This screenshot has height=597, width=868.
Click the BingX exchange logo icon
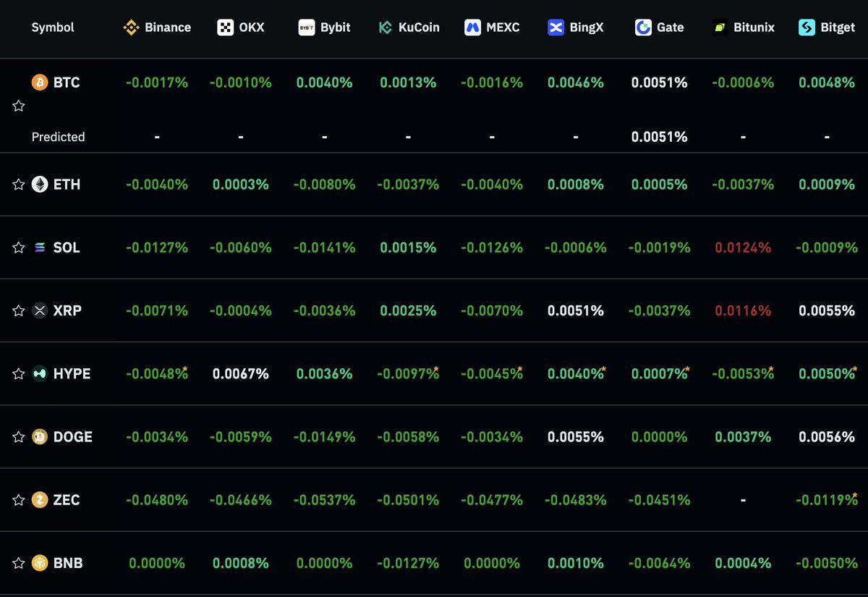pos(556,27)
